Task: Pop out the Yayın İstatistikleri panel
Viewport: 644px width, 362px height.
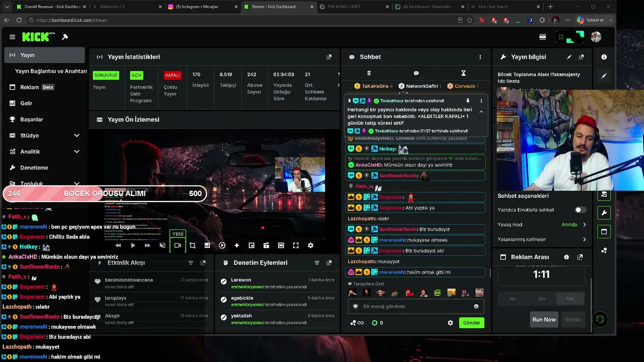Action: [x=329, y=57]
